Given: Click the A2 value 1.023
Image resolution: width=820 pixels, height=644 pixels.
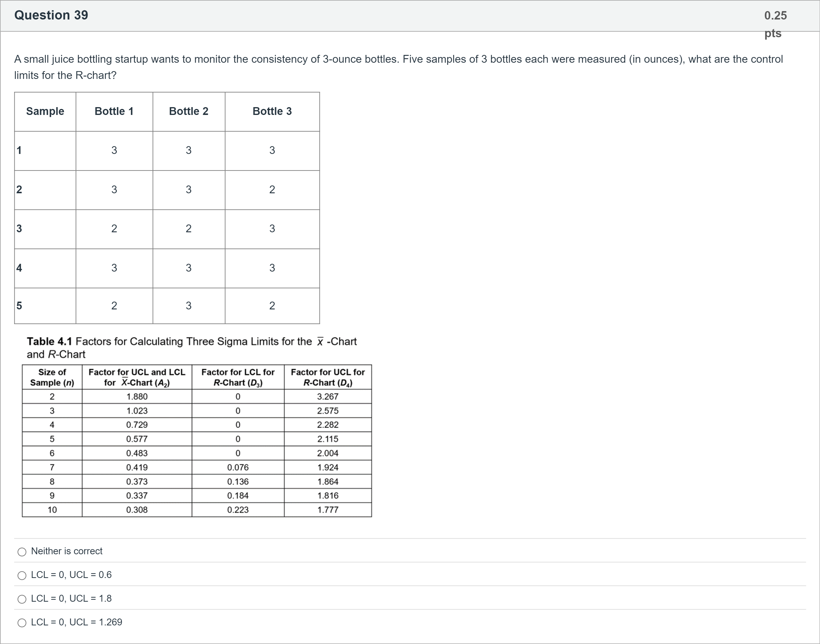Looking at the screenshot, I should (137, 411).
